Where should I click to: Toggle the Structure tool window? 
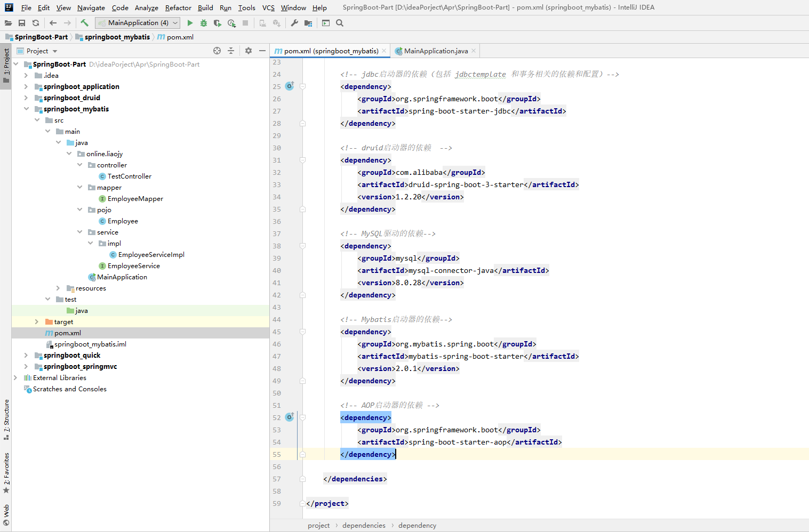(6, 420)
